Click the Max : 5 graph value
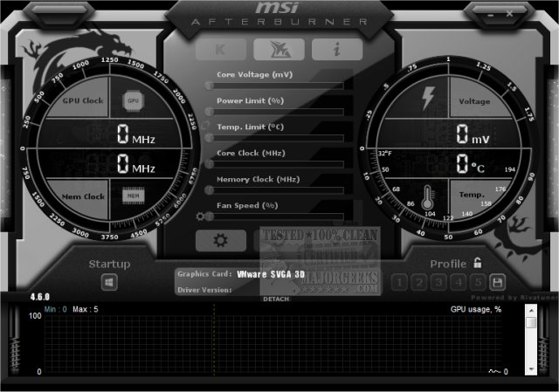Viewport: 559px width, 392px height. 86,309
